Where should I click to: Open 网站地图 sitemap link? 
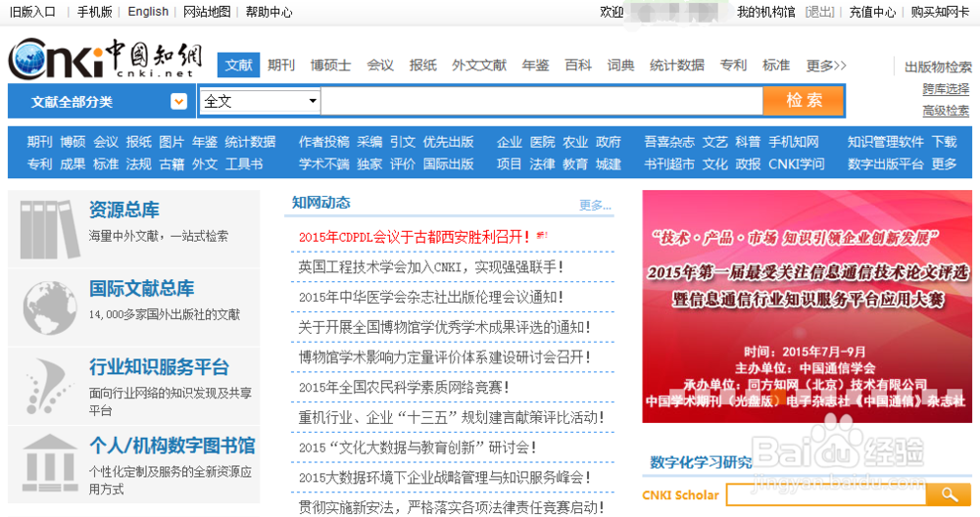pos(207,12)
